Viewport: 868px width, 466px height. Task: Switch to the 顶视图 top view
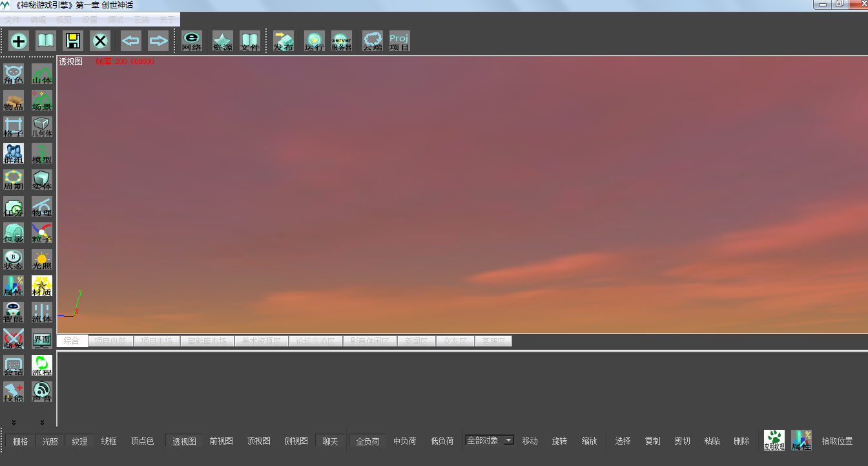point(259,441)
